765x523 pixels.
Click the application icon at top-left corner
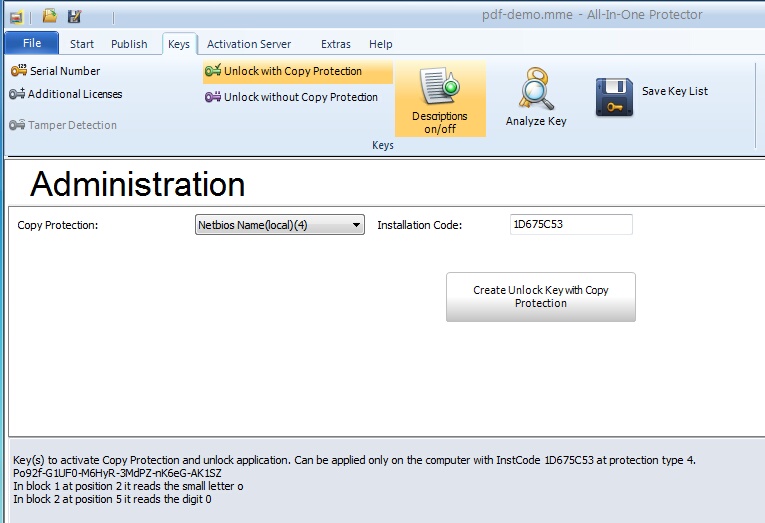click(x=16, y=16)
